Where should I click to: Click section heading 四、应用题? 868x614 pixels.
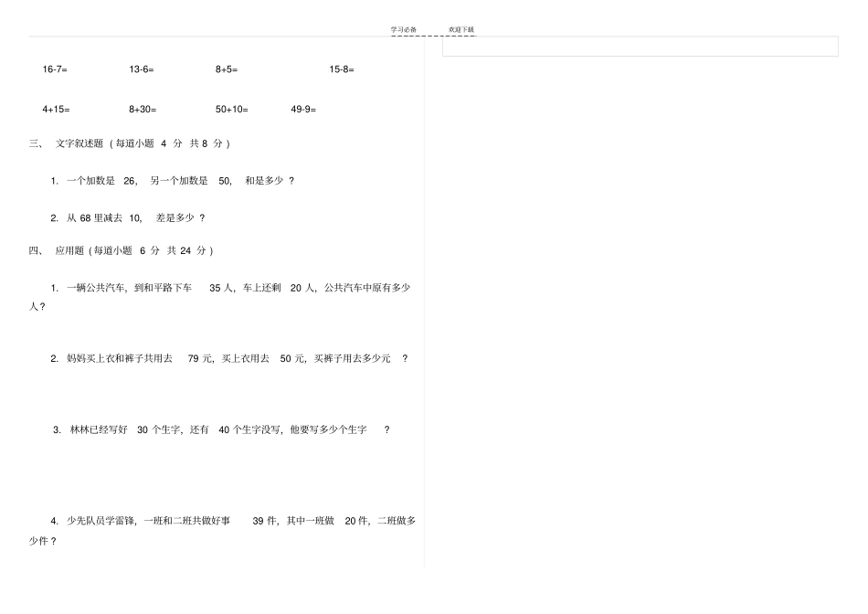click(x=121, y=250)
